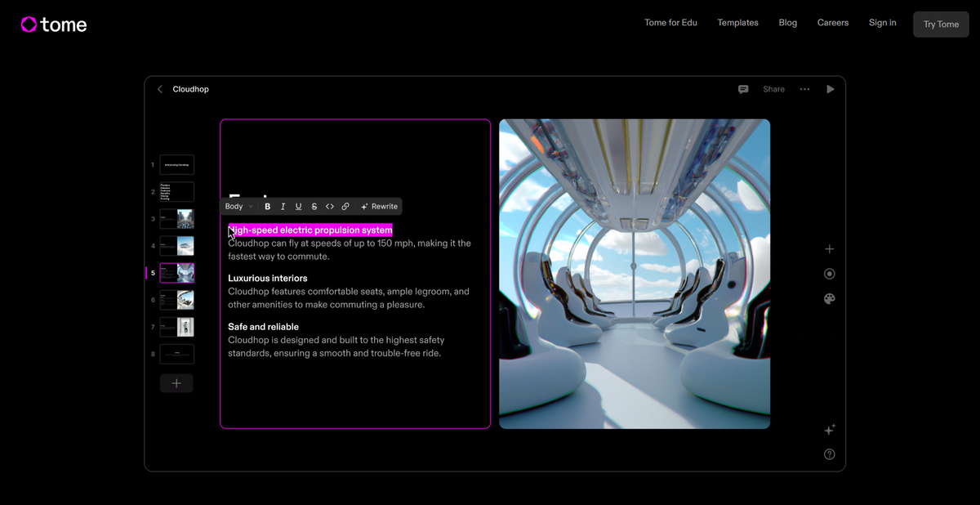Viewport: 980px width, 505px height.
Task: Click the 150 mph paragraph text
Action: click(x=350, y=250)
